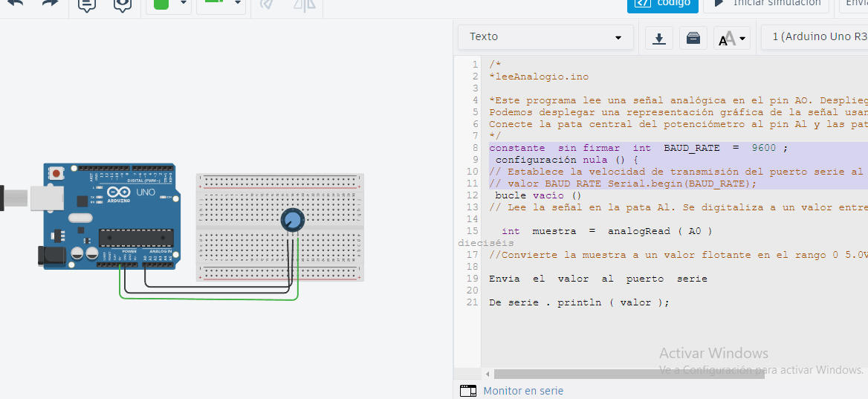
Task: Click the serial monitor icon
Action: (x=467, y=391)
